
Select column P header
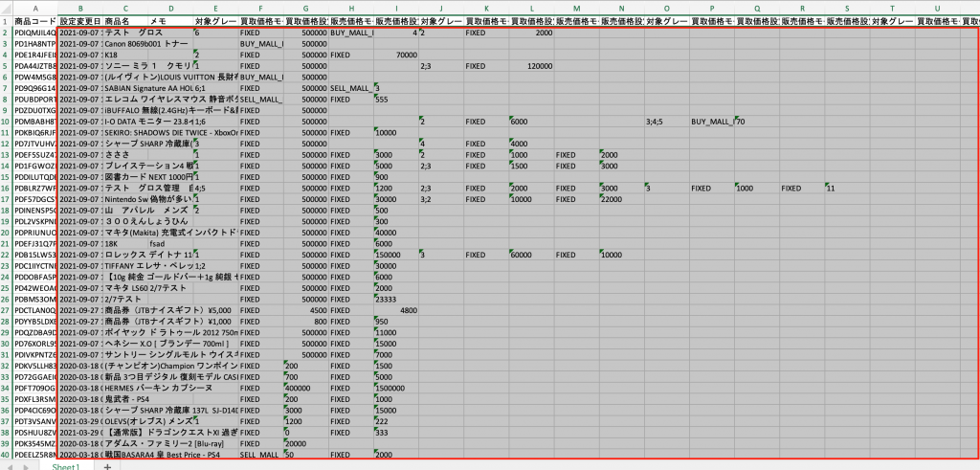[712, 9]
